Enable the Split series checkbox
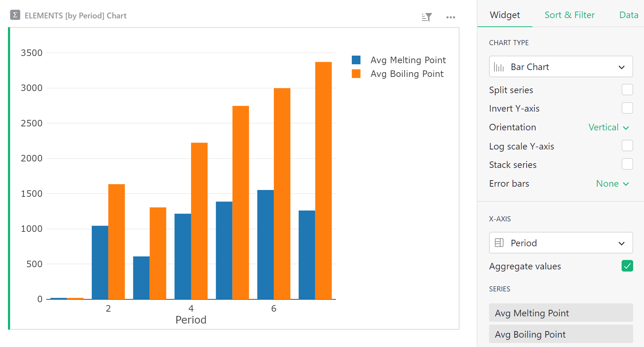 [x=627, y=90]
